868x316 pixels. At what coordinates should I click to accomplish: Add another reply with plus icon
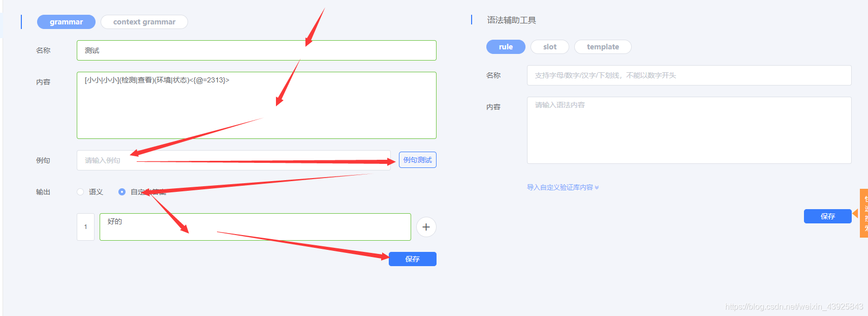pos(426,227)
